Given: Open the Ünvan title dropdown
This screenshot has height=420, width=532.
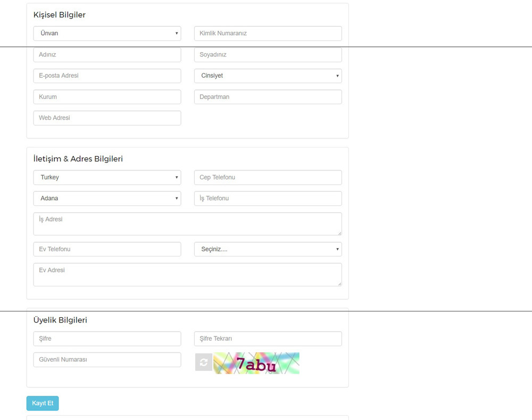Looking at the screenshot, I should tap(107, 34).
